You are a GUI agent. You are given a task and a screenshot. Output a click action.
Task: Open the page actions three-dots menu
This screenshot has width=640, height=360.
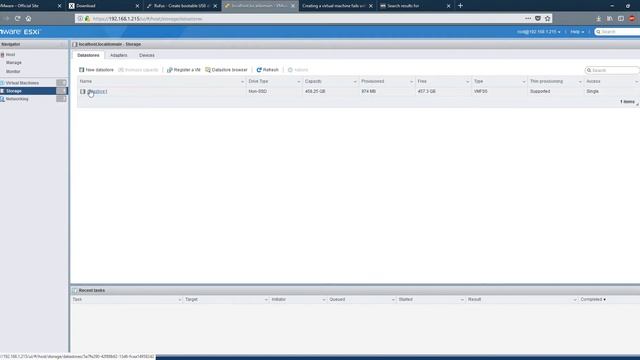click(528, 18)
